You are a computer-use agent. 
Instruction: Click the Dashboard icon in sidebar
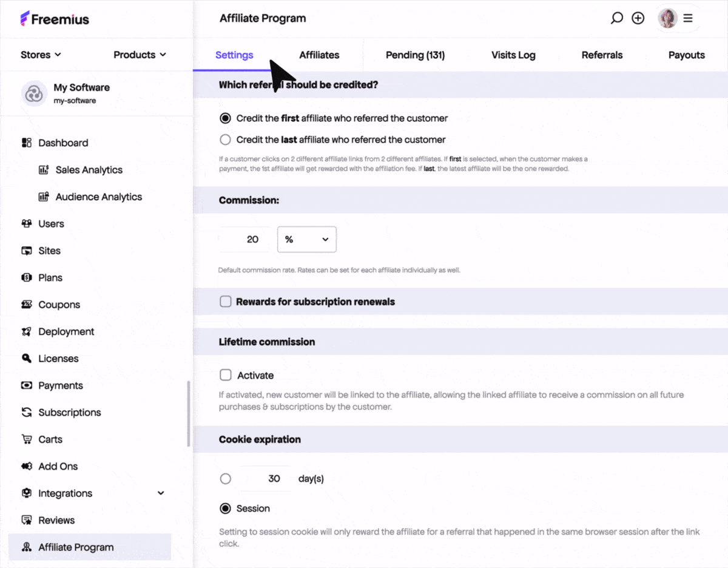tap(27, 143)
